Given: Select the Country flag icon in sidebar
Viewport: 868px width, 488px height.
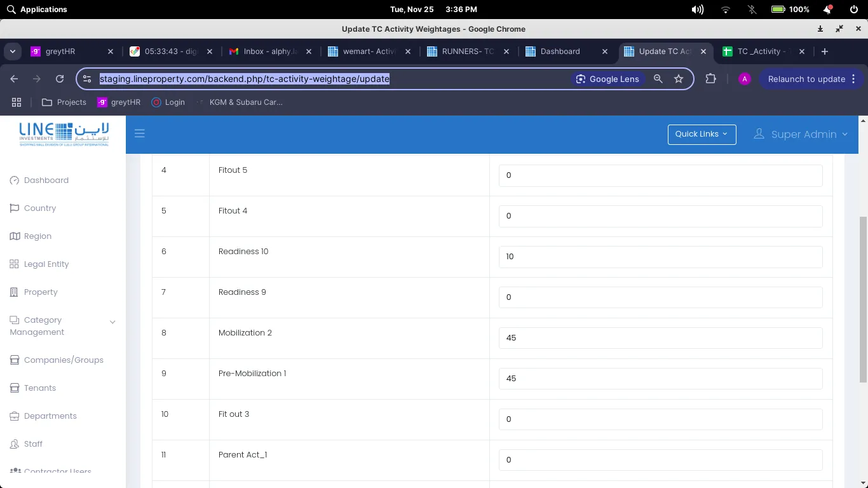Looking at the screenshot, I should (x=15, y=208).
